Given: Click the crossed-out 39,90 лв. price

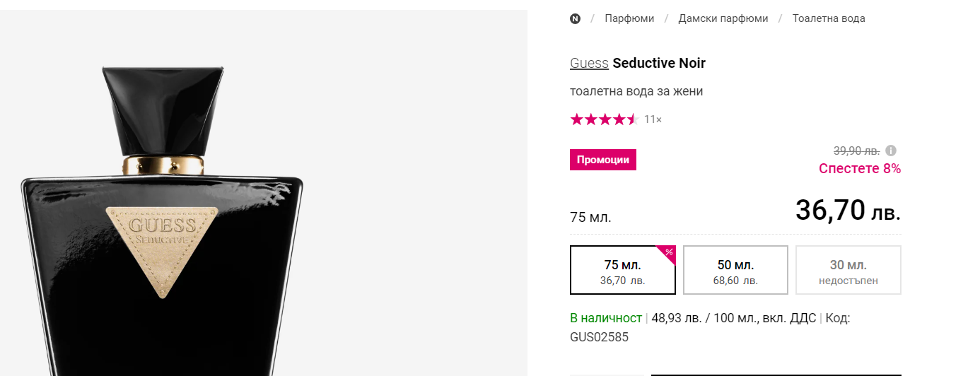Looking at the screenshot, I should pyautogui.click(x=856, y=151).
